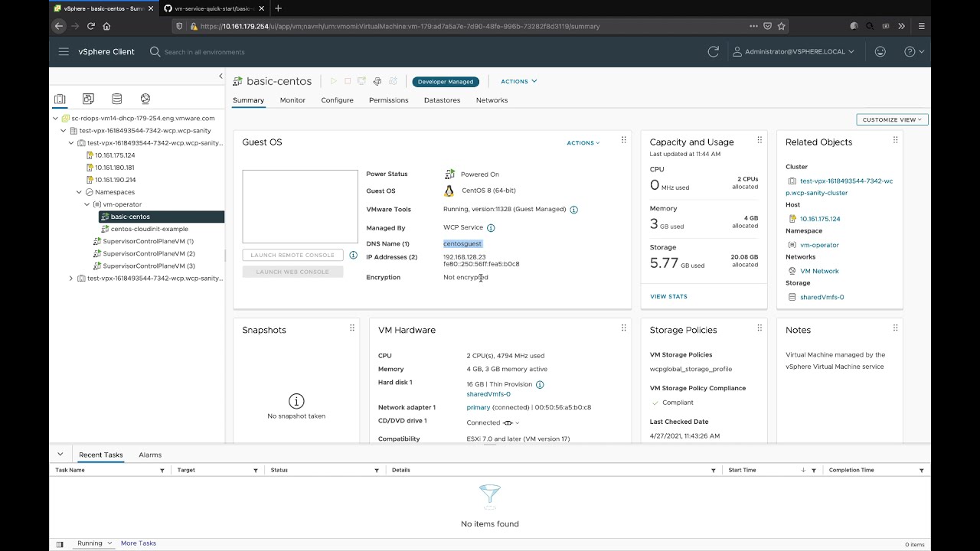Collapse the test-vpx wcp-sanity datacenter node
The width and height of the screenshot is (980, 551).
point(63,131)
